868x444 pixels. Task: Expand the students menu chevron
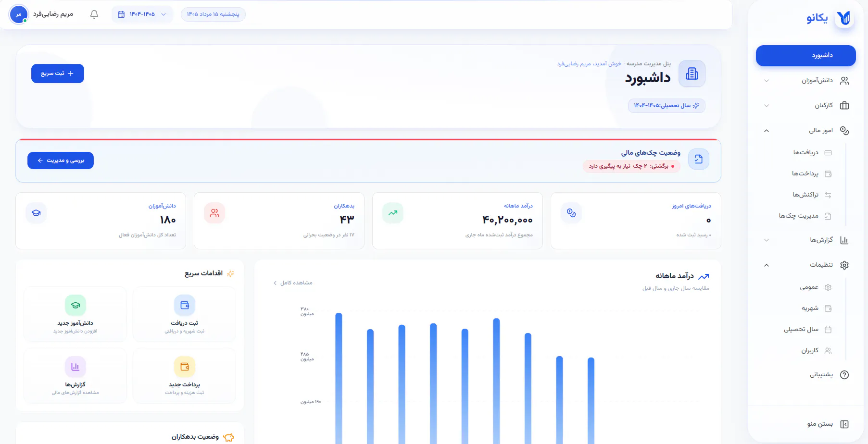pyautogui.click(x=767, y=81)
